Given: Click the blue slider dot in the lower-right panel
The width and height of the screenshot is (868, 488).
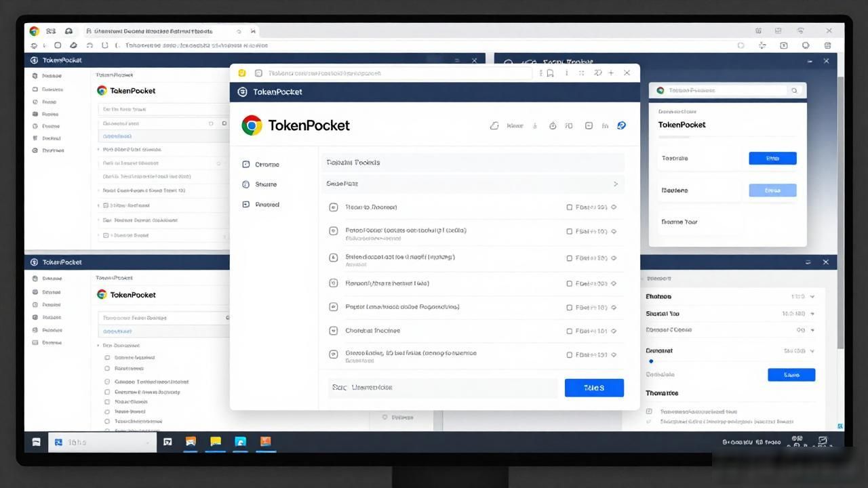Looking at the screenshot, I should click(x=651, y=361).
